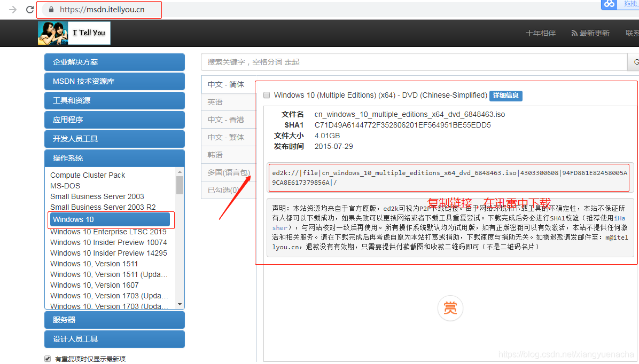Select Windows 10, Version 1511 (Upda… entry

click(x=109, y=274)
